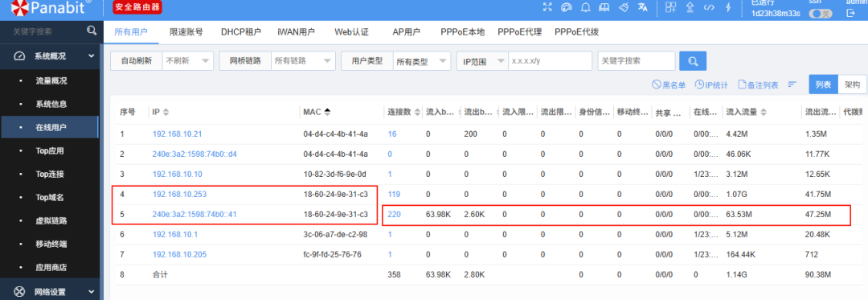868x300 pixels.
Task: Sort by the 流入流量 column arrows
Action: click(764, 112)
